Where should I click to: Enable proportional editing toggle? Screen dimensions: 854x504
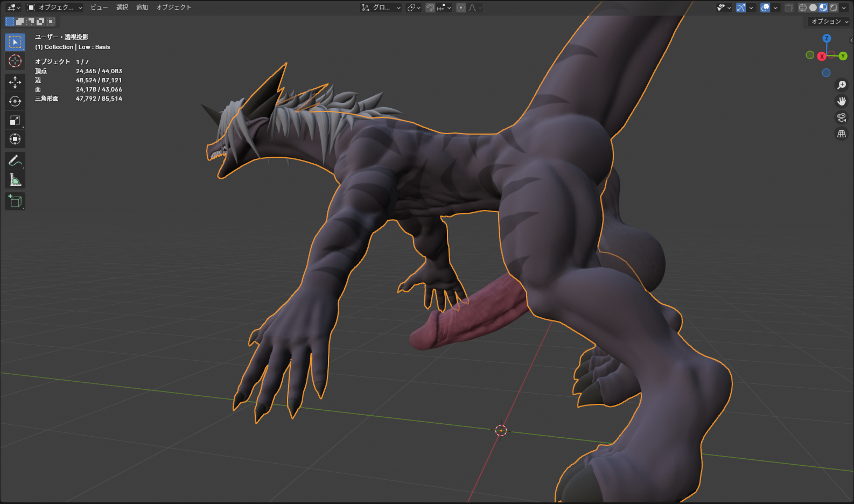pyautogui.click(x=461, y=8)
